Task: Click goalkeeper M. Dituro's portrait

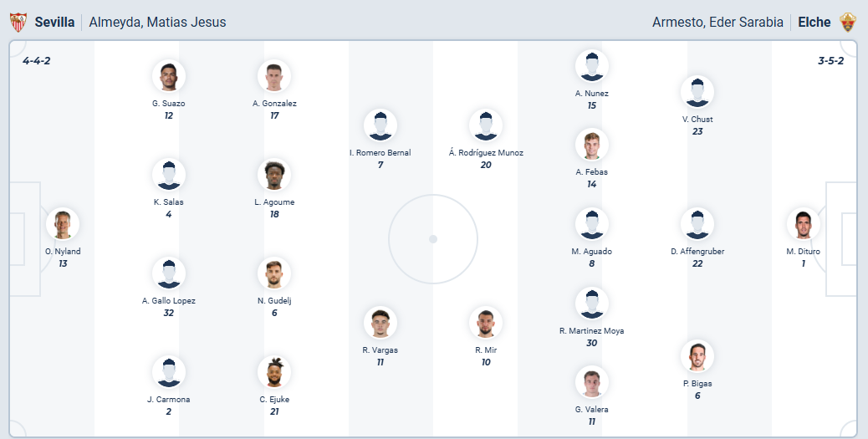Action: (x=803, y=224)
